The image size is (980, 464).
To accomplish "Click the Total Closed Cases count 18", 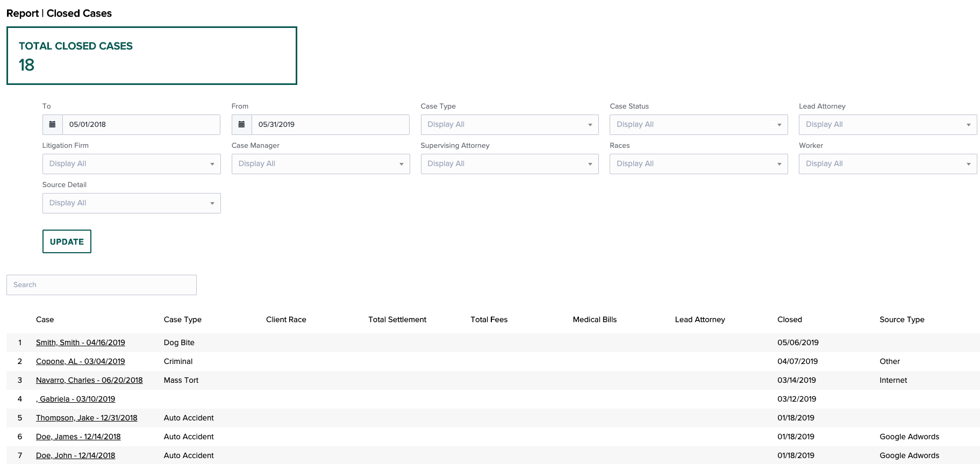I will click(26, 65).
